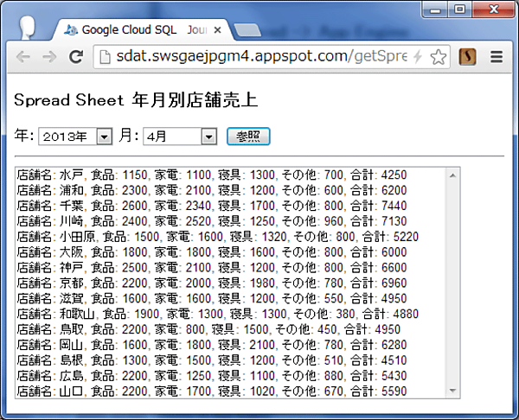Click the Chrome user profile avatar
The image size is (519, 420).
coord(24,26)
